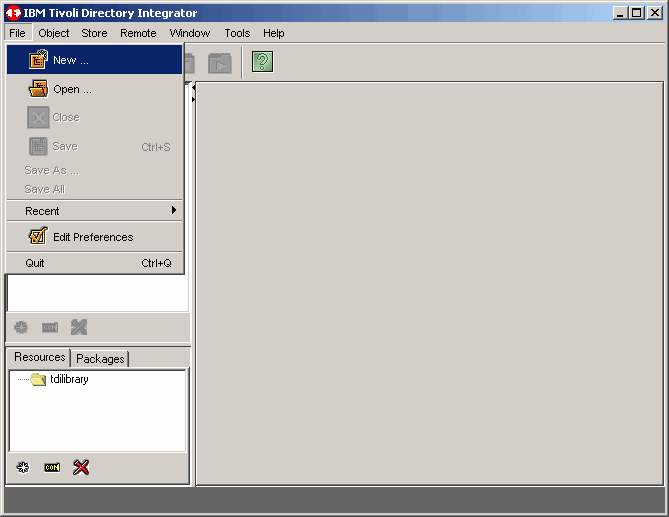Switch to the Resources tab
The height and width of the screenshot is (517, 669).
tap(39, 357)
